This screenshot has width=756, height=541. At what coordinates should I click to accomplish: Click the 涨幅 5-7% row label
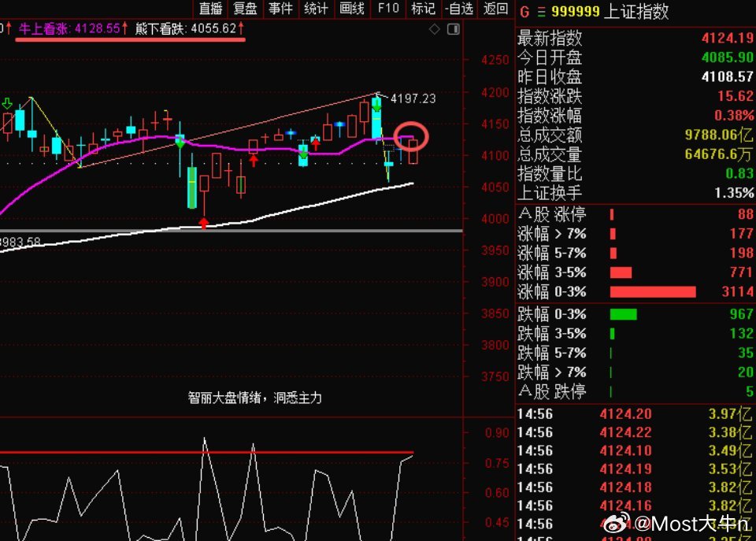[552, 253]
